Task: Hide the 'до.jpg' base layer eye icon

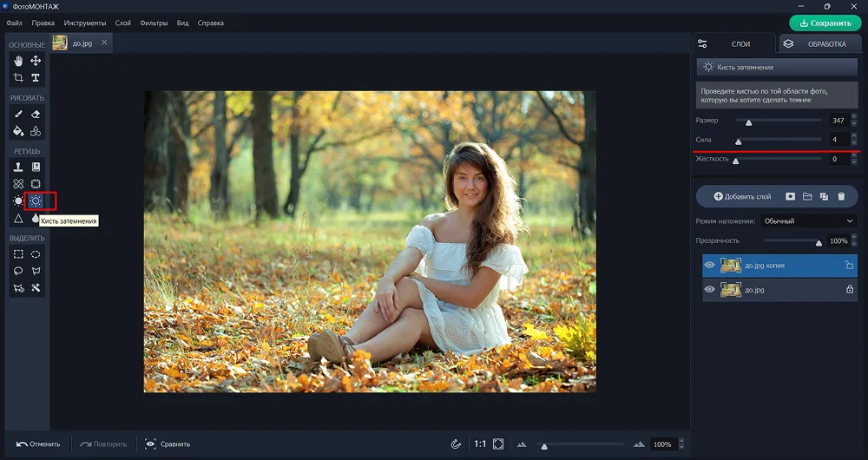Action: click(710, 290)
